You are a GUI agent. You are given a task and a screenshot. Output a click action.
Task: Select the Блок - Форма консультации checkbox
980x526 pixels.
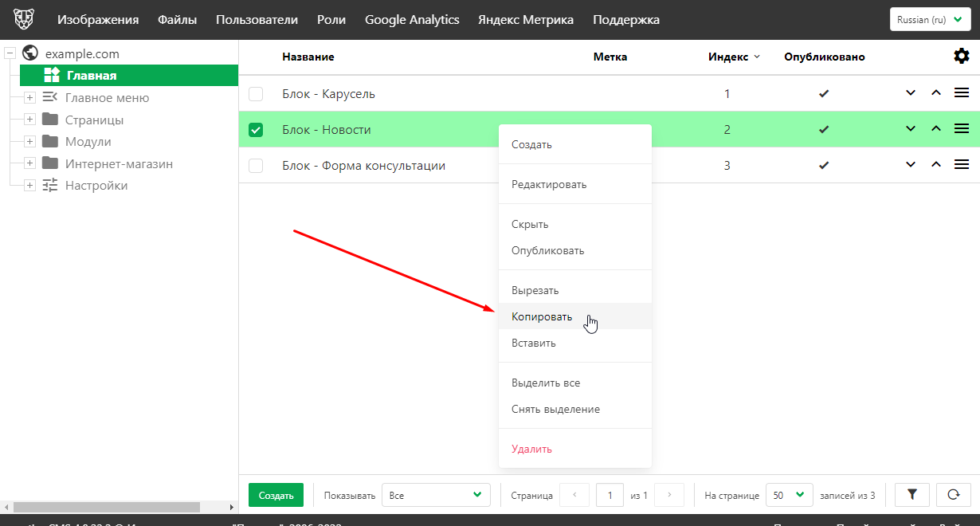click(x=256, y=166)
